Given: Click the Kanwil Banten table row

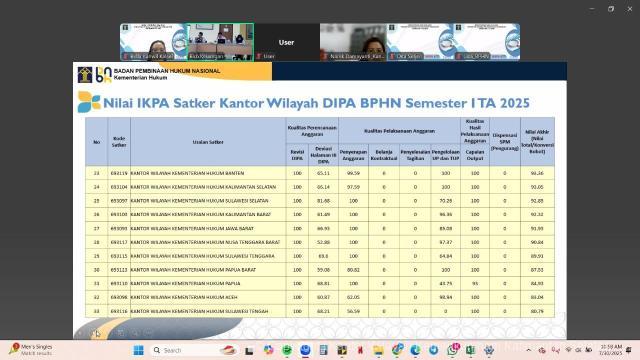Looking at the screenshot, I should [x=320, y=173].
